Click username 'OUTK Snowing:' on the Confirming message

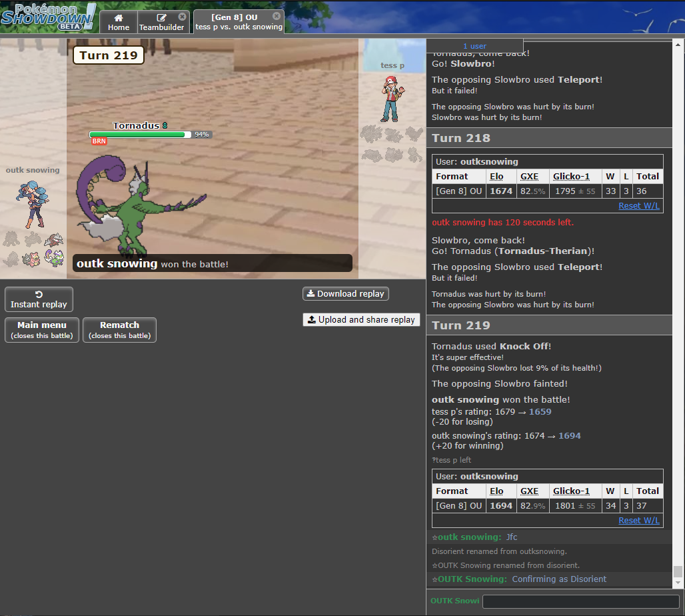point(472,579)
